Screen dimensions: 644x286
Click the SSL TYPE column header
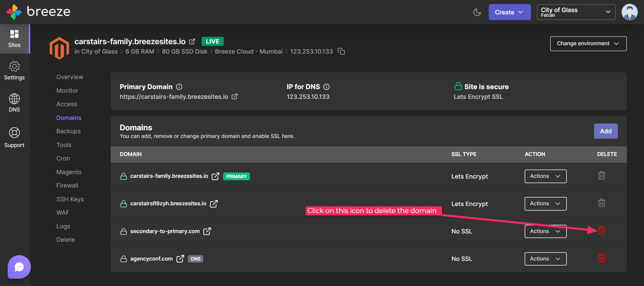tap(464, 154)
